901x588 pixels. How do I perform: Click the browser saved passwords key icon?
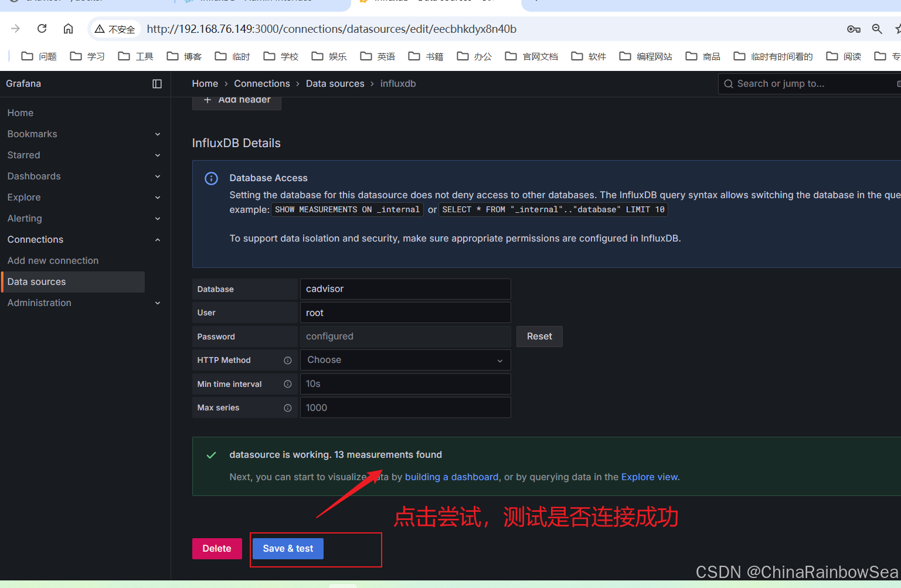click(x=854, y=29)
